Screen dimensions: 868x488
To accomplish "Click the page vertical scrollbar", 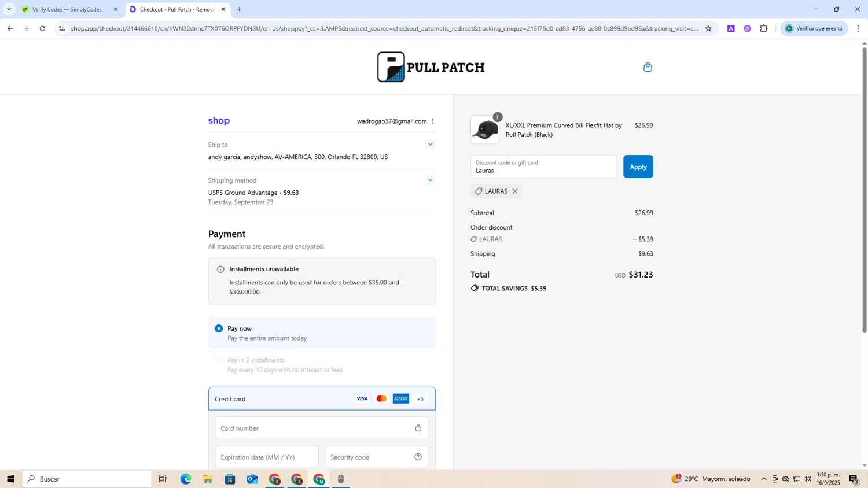I will pyautogui.click(x=865, y=191).
